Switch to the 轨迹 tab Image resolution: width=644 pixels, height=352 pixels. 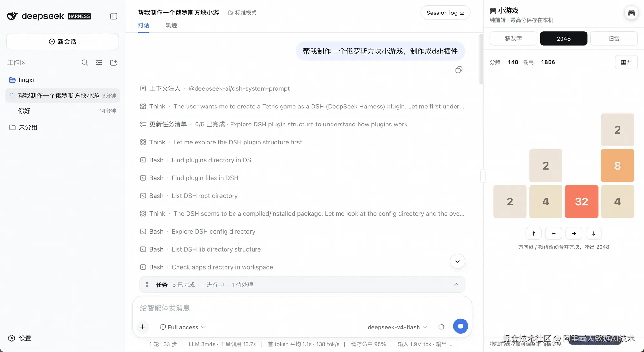171,25
